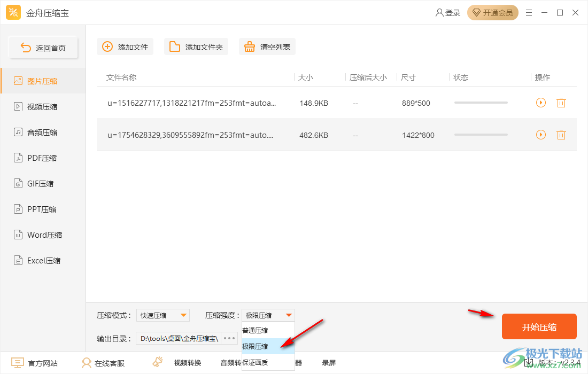Click the Excel压缩 sidebar file icon

coord(18,260)
